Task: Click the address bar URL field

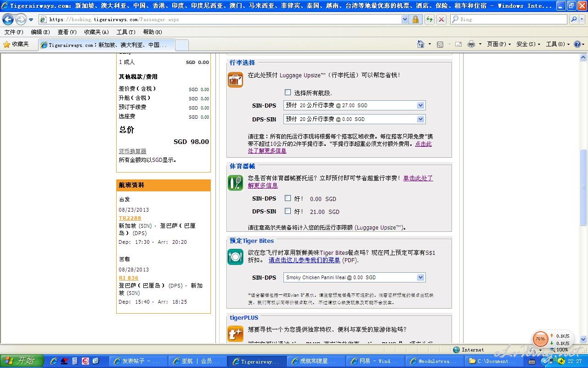Action: [220, 19]
